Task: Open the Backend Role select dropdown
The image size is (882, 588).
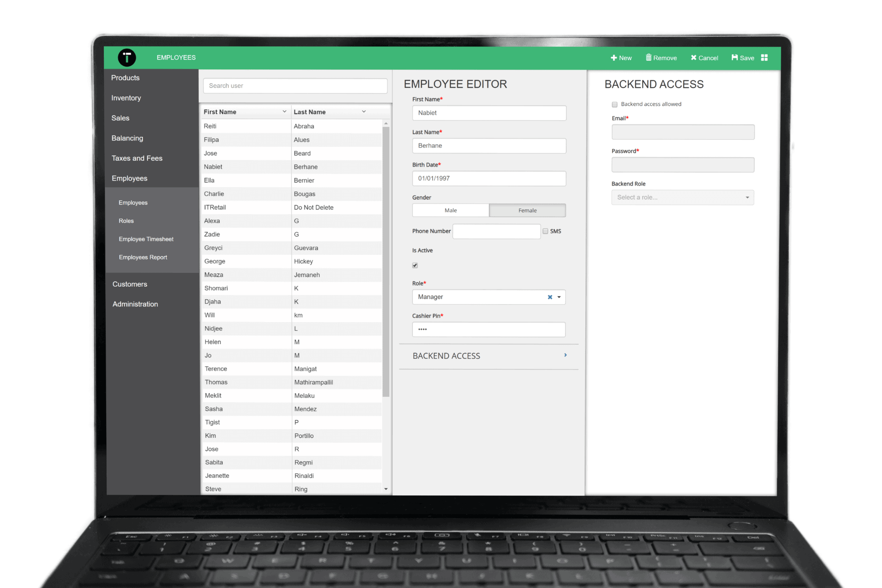Action: pyautogui.click(x=683, y=198)
